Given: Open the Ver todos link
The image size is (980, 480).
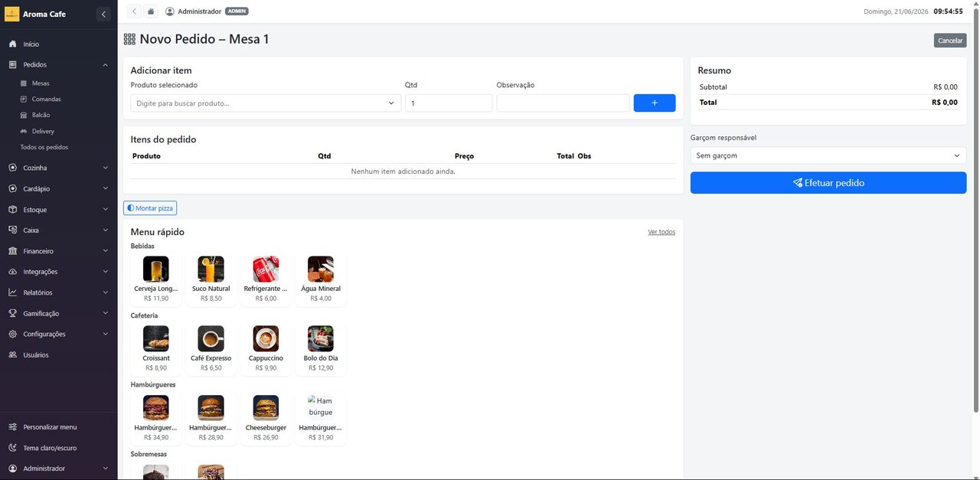Looking at the screenshot, I should click(661, 232).
